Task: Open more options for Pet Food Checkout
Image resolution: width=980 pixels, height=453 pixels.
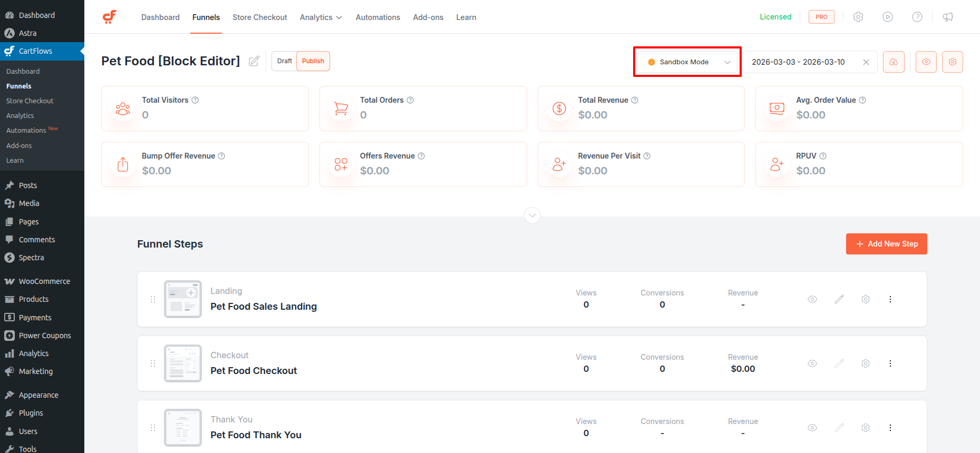Action: pos(890,363)
